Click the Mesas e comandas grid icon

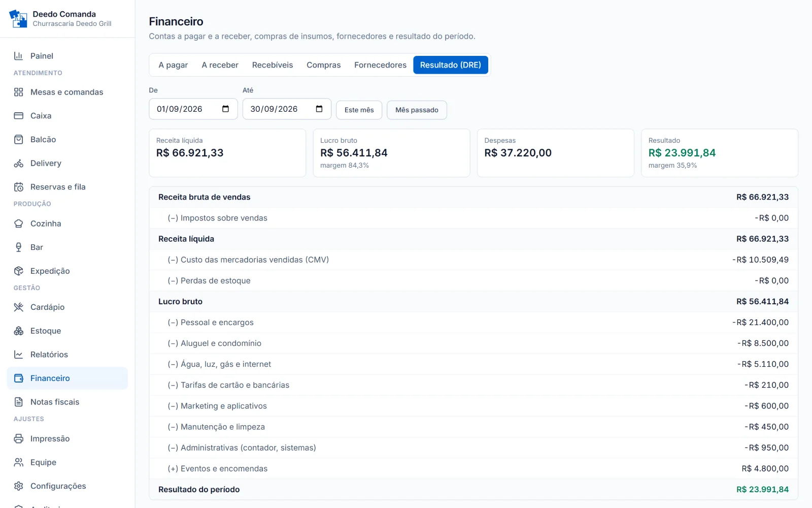[19, 92]
